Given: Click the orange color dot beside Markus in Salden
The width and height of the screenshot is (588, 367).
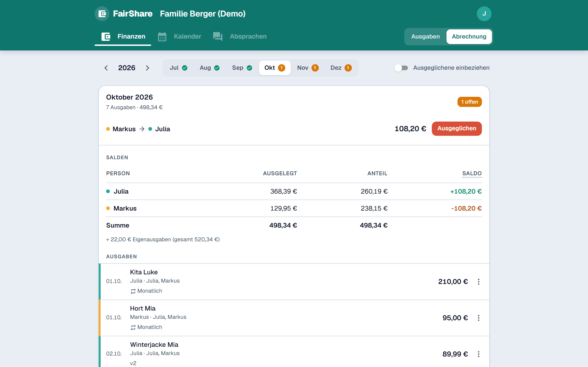Looking at the screenshot, I should tap(108, 208).
